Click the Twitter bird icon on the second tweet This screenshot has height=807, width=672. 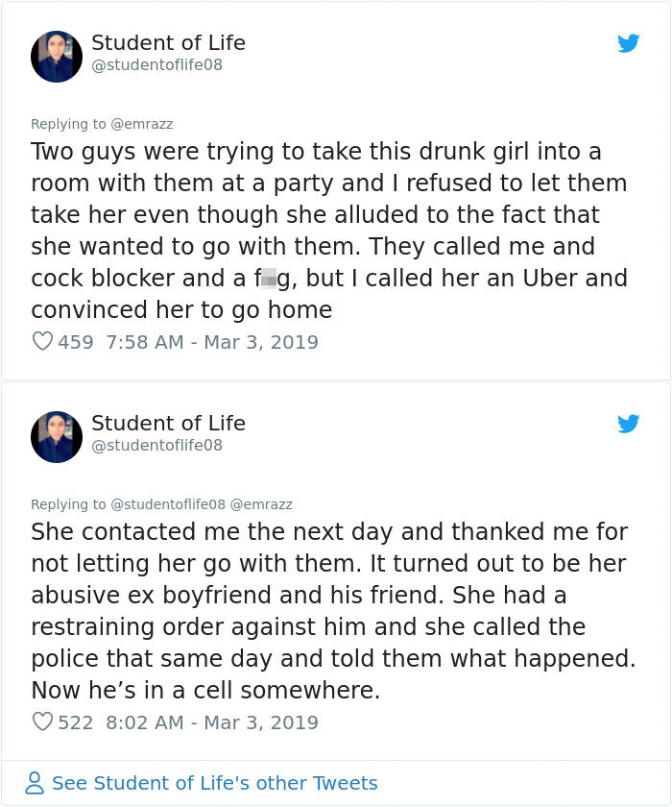point(629,424)
